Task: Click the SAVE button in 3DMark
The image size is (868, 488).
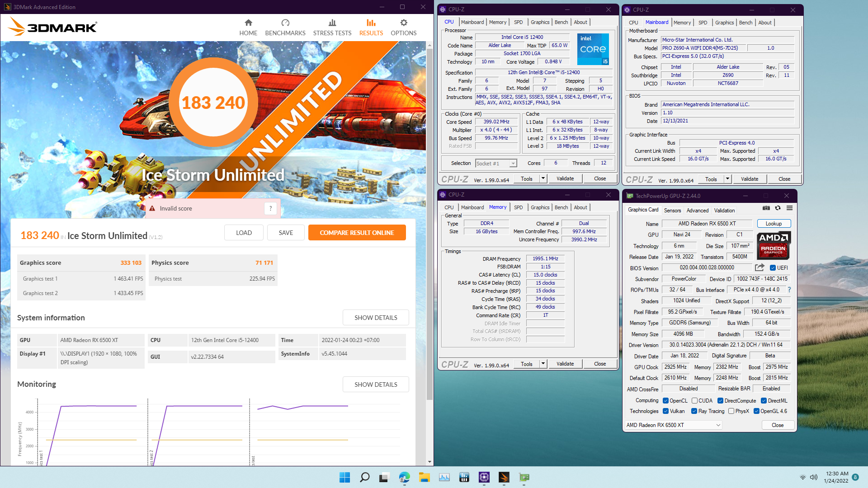Action: tap(286, 233)
